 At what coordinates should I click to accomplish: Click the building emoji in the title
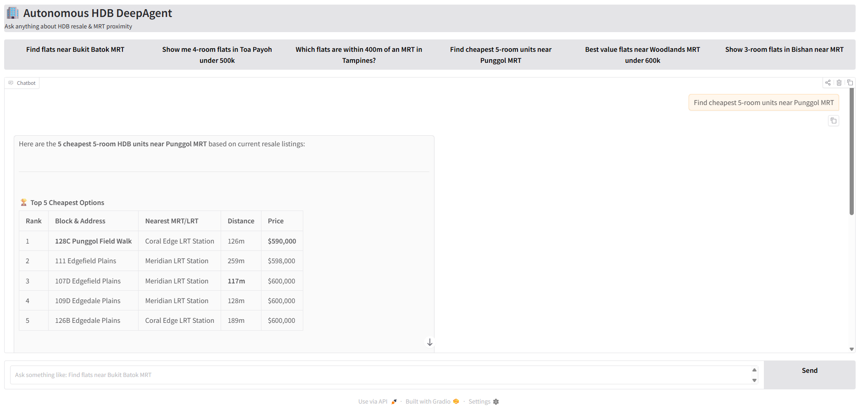click(x=13, y=13)
